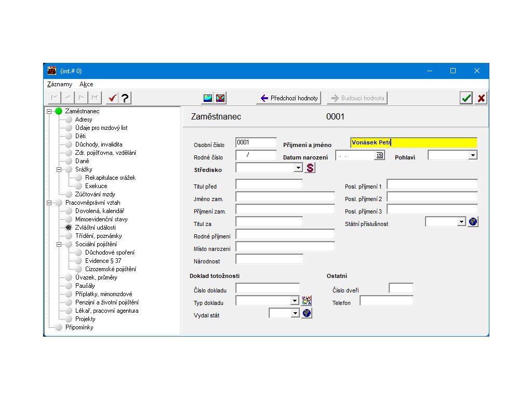The image size is (532, 399).
Task: Click the globe icon next to Státní příslušnost
Action: coord(473,222)
